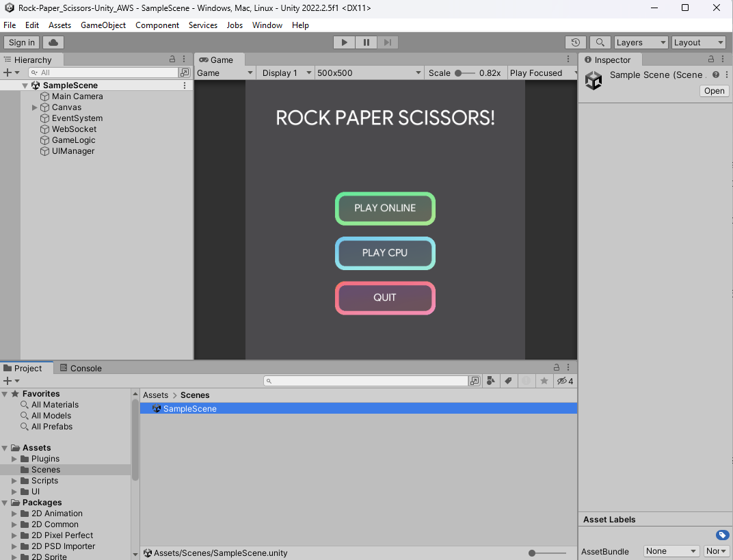
Task: Click Search by Type icon
Action: [491, 381]
